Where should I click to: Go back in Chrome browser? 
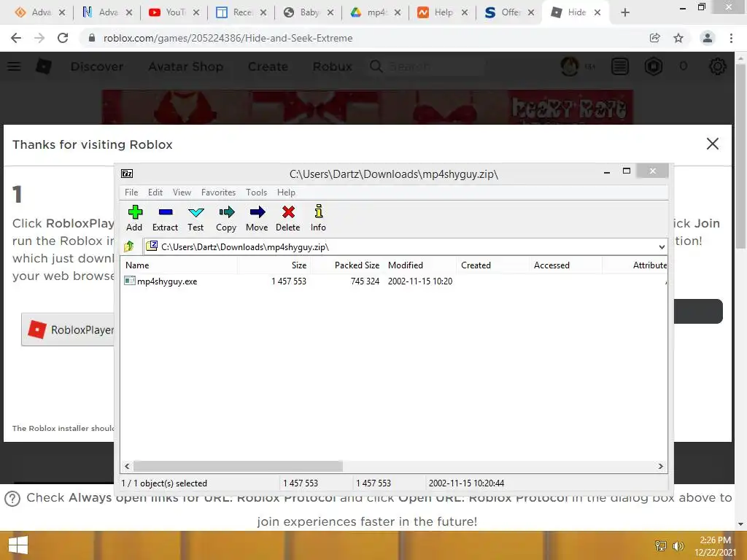coord(16,38)
